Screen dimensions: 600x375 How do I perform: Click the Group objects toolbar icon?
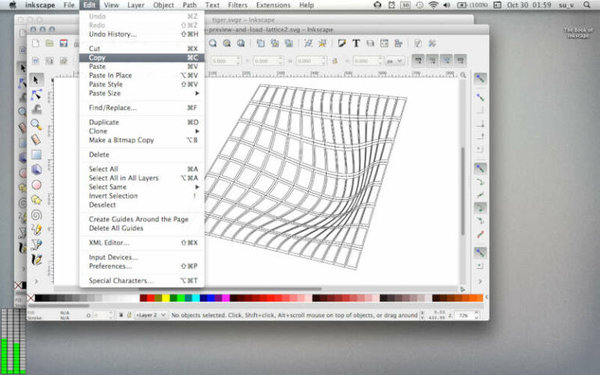308,43
